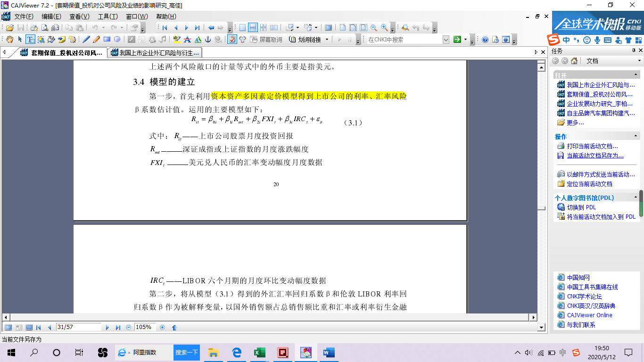Click the task pane vertical scrollbar thumb
The image size is (644, 362).
point(641,203)
